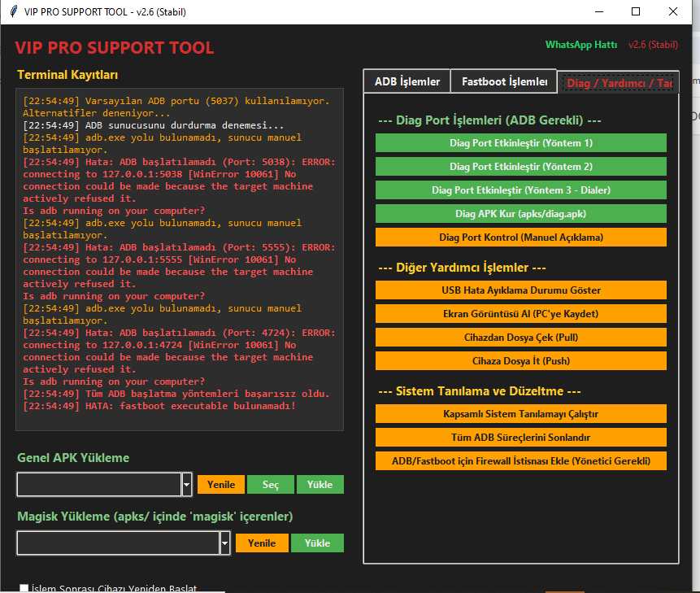
Task: Run Diag Port Etkinleştir (Yöntem 3 - Dialer)
Action: [520, 190]
